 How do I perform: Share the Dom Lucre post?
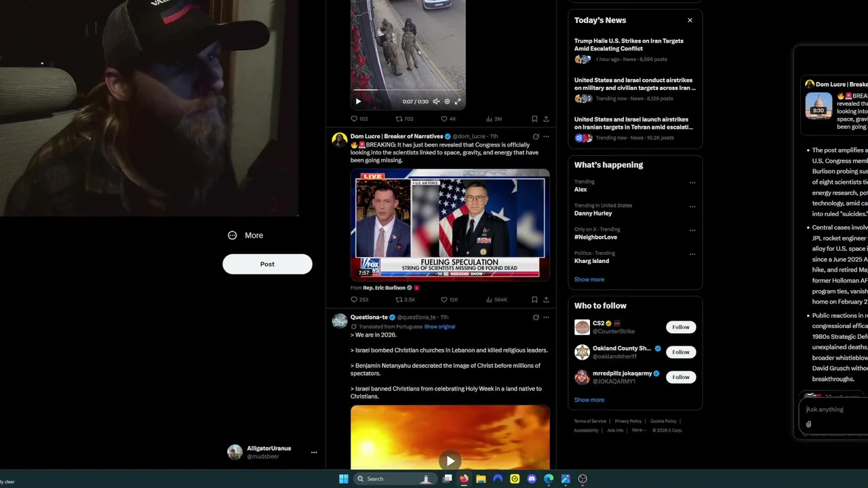click(546, 300)
